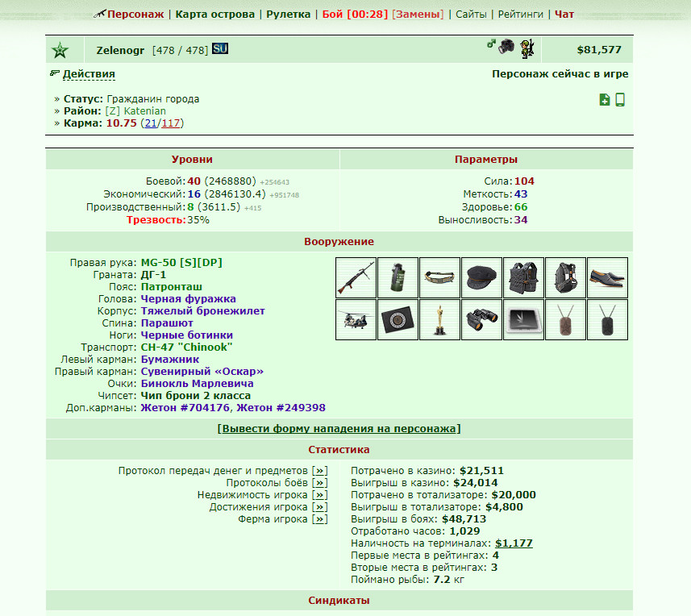
Task: Open the Жетон #704176 link
Action: click(x=185, y=408)
